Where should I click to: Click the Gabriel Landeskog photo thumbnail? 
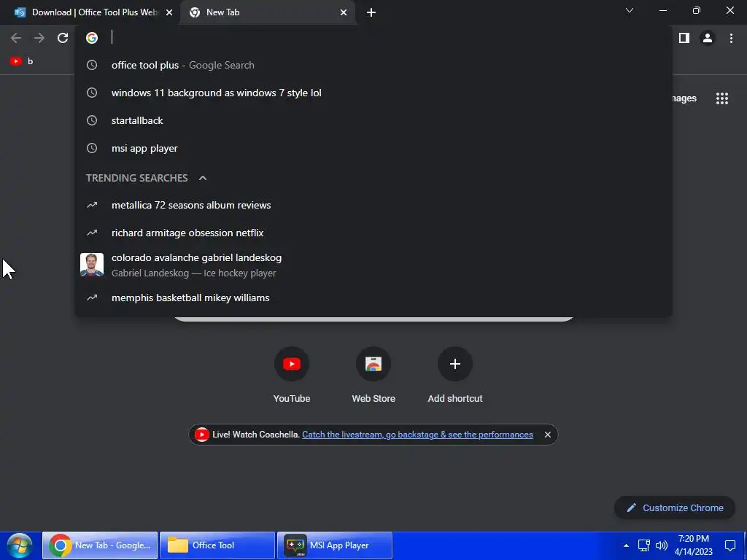(91, 265)
